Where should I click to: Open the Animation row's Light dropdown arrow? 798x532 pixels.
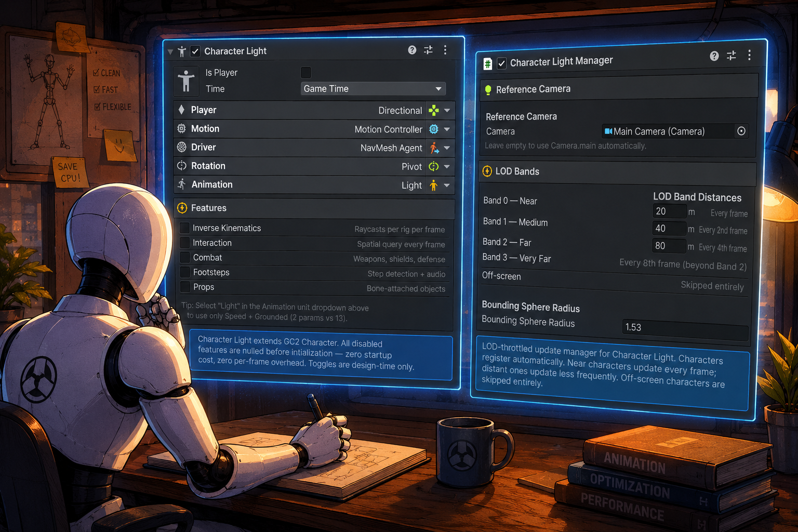coord(447,185)
